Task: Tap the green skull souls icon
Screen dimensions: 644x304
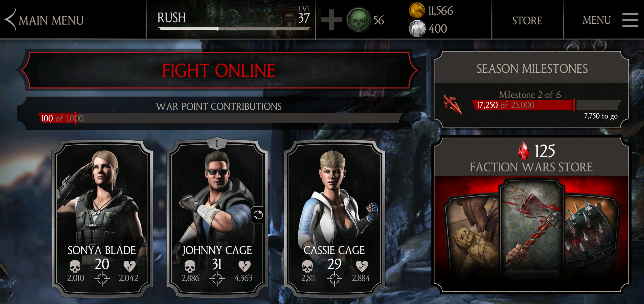Action: coord(358,20)
